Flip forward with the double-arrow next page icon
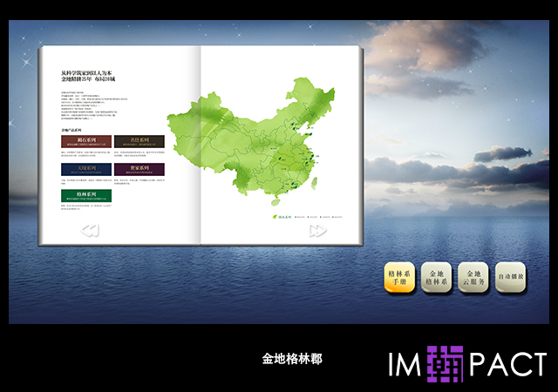The image size is (558, 392). click(x=317, y=231)
